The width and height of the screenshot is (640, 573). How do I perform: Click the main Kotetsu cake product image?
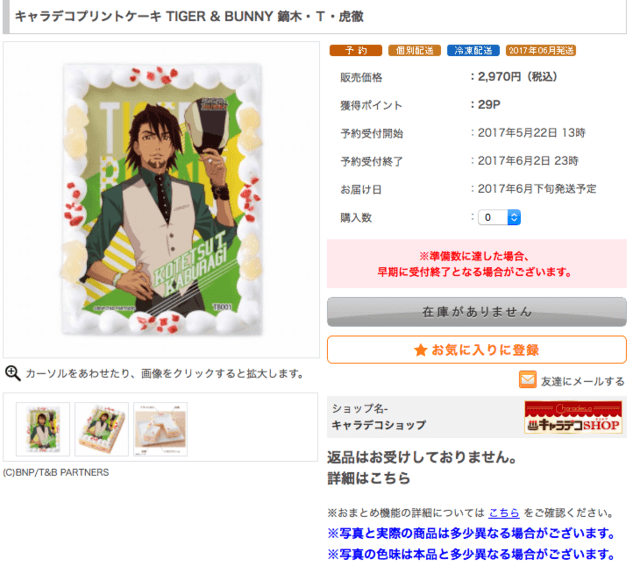point(162,200)
